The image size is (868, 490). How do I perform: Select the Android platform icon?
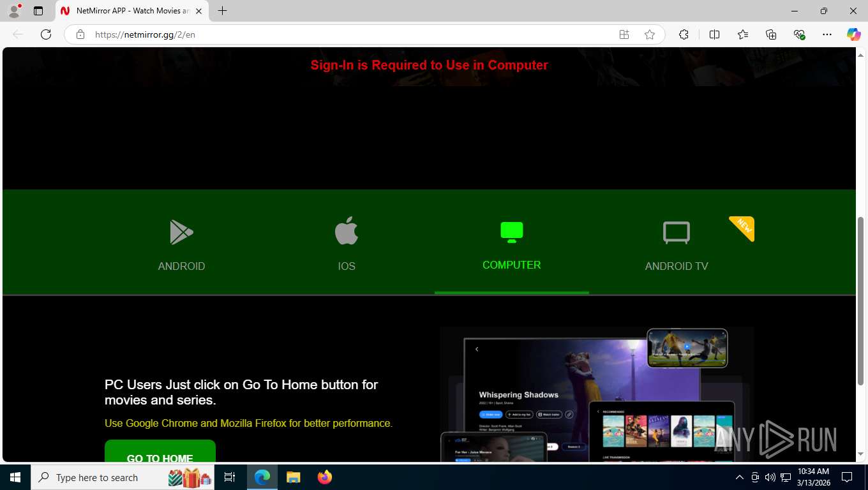point(181,232)
